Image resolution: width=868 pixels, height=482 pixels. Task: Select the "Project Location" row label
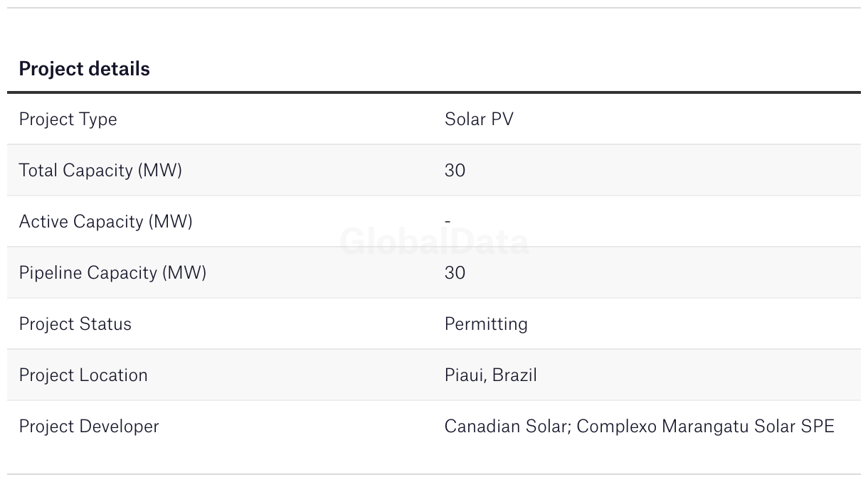(x=83, y=375)
